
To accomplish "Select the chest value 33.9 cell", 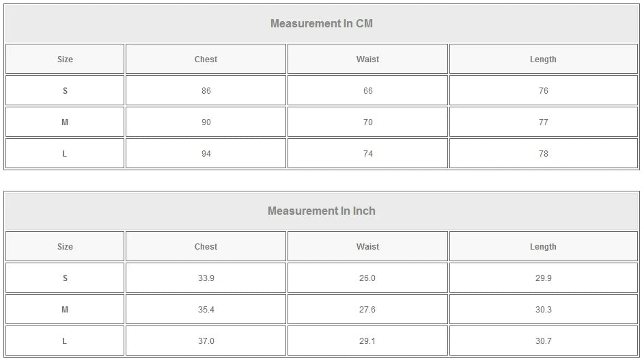I will (206, 278).
